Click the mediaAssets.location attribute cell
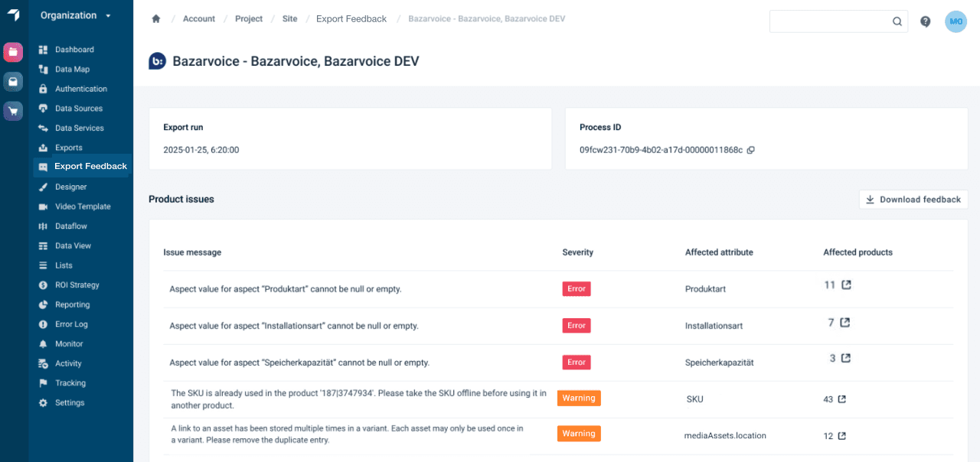Viewport: 980px width, 462px height. (725, 436)
